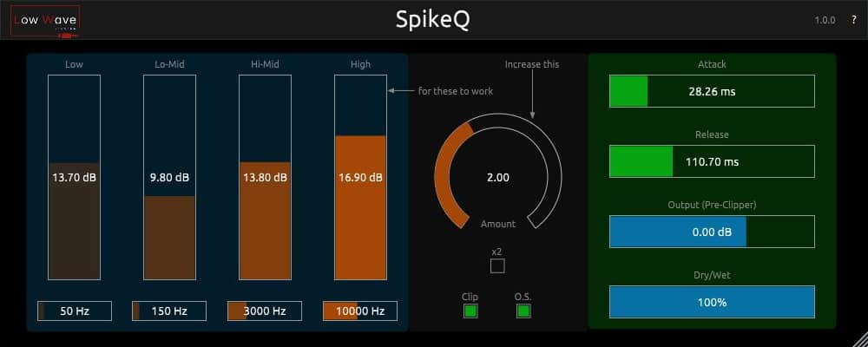
Task: Click the Low band label
Action: click(74, 64)
